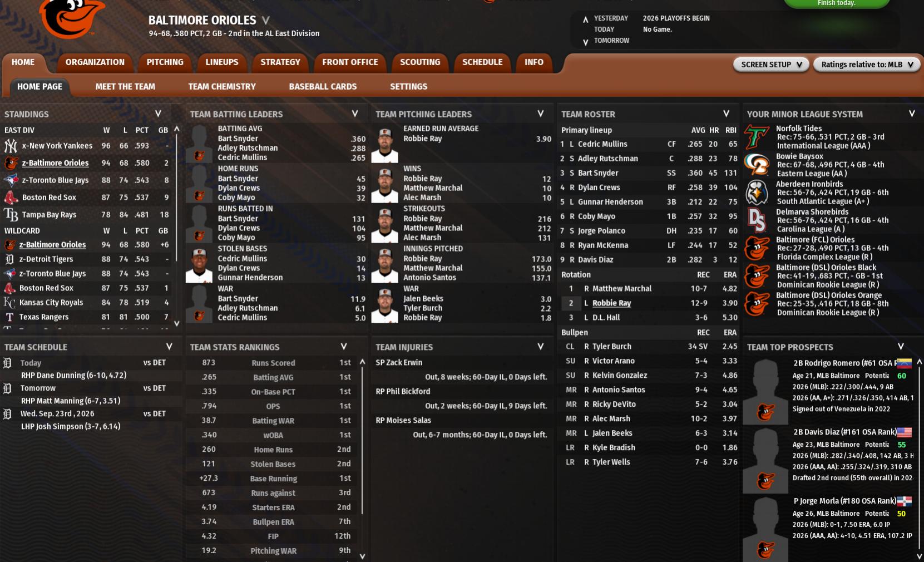This screenshot has width=924, height=562.
Task: Click the USA flag by Davis Diaz prospect
Action: pos(904,432)
